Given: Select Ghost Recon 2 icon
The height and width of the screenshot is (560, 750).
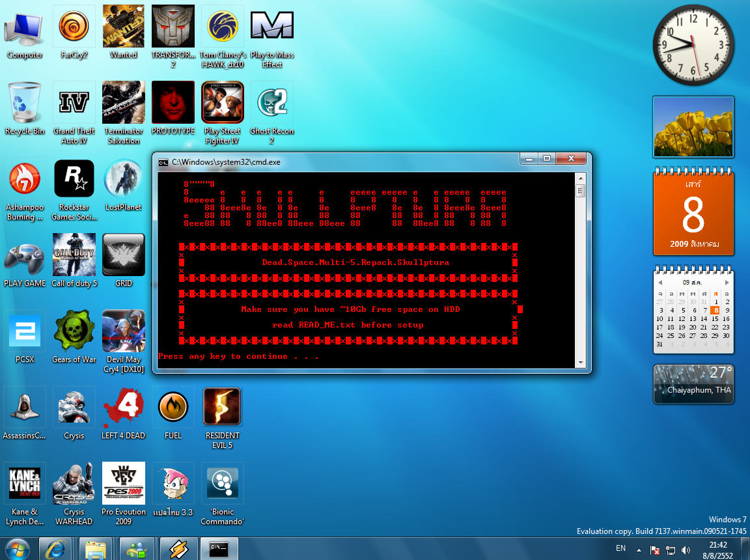Looking at the screenshot, I should tap(271, 113).
